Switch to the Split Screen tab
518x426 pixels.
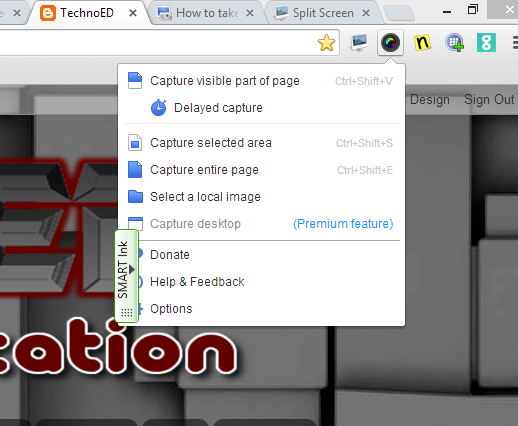[323, 13]
